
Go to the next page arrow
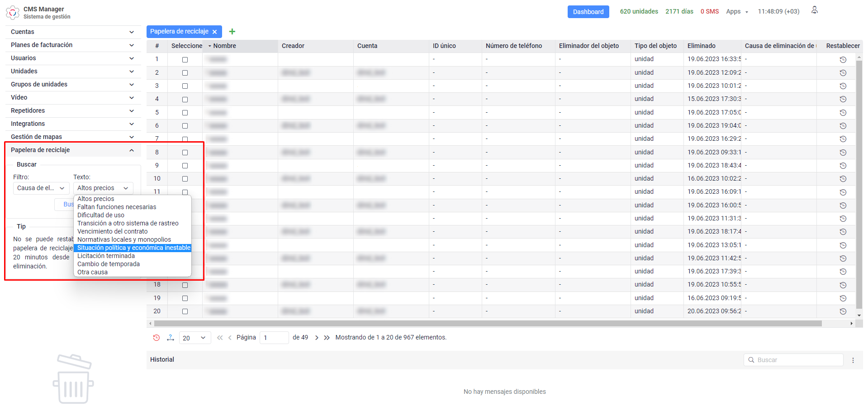[317, 338]
